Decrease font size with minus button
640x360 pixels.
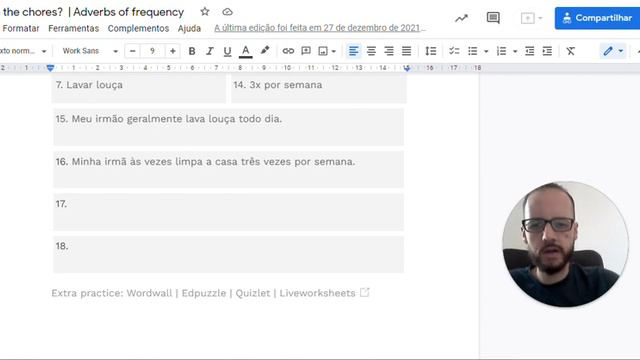pos(132,51)
